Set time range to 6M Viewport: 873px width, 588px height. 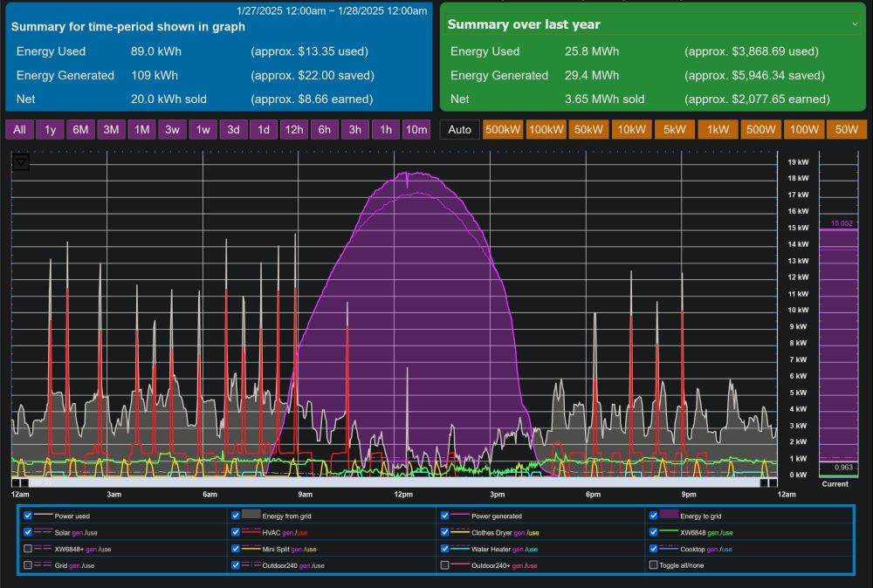[x=80, y=130]
